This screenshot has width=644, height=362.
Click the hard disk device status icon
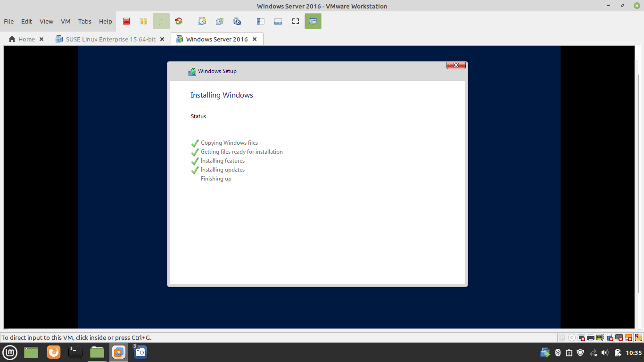[x=562, y=337]
